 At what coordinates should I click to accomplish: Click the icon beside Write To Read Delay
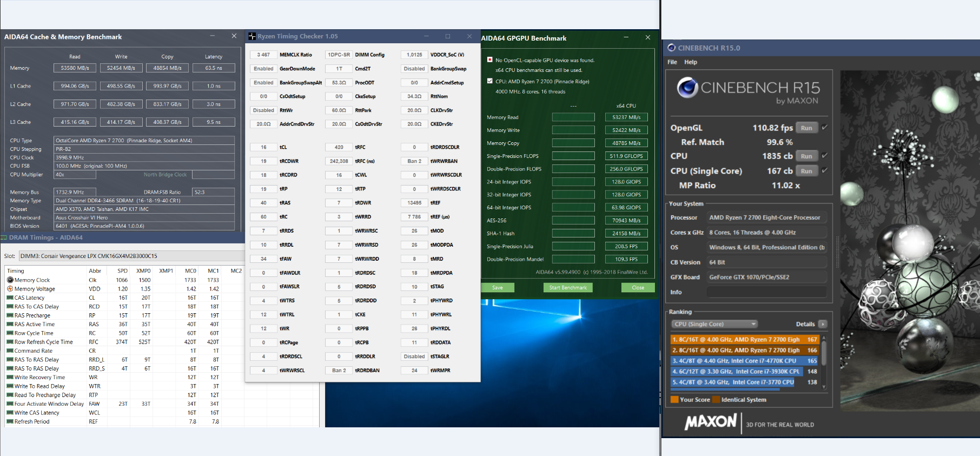coord(10,386)
